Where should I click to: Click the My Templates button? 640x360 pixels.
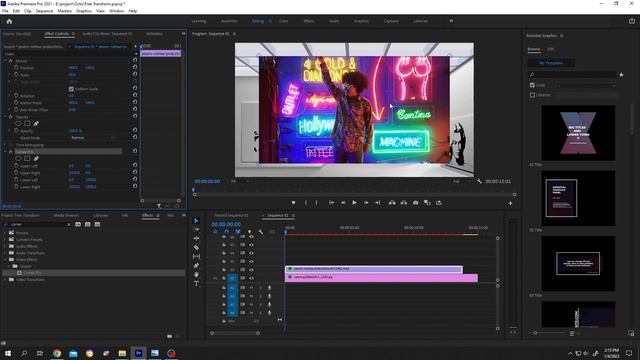551,63
